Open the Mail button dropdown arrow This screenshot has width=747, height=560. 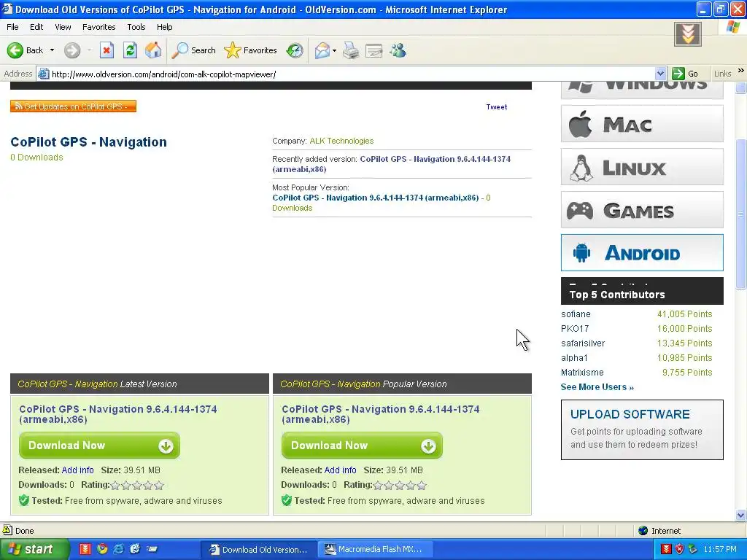334,50
